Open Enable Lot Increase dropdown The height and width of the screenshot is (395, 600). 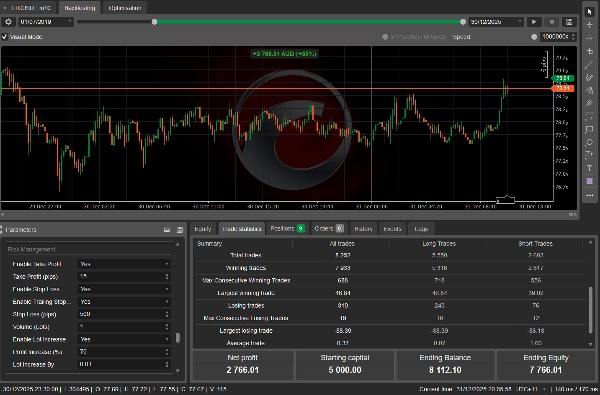pos(124,339)
